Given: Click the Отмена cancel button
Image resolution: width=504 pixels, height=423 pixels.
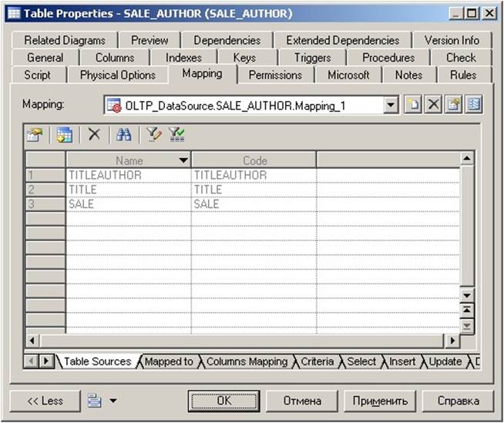Looking at the screenshot, I should pos(302,401).
